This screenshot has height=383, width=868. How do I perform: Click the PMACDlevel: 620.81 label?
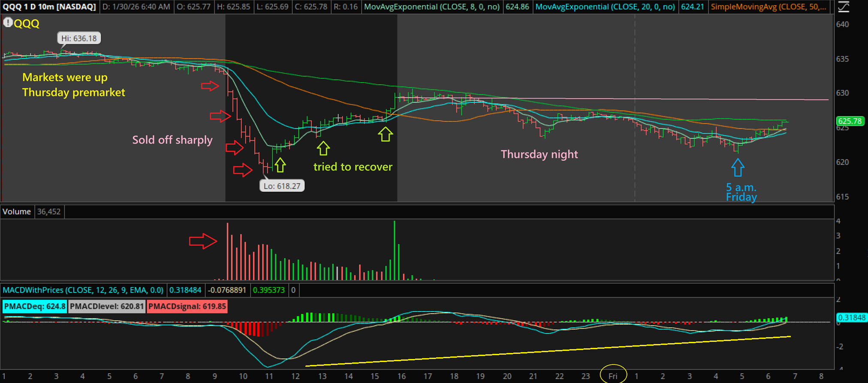(106, 306)
